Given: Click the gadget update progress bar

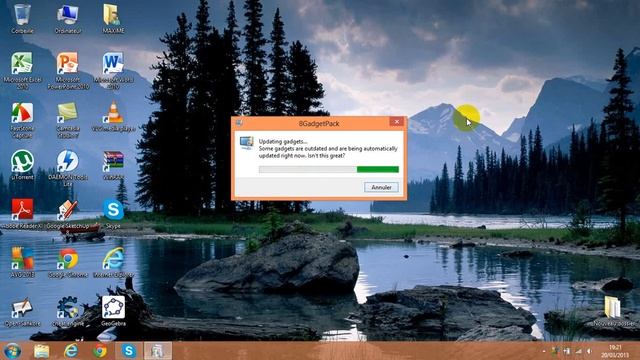Looking at the screenshot, I should coord(329,169).
